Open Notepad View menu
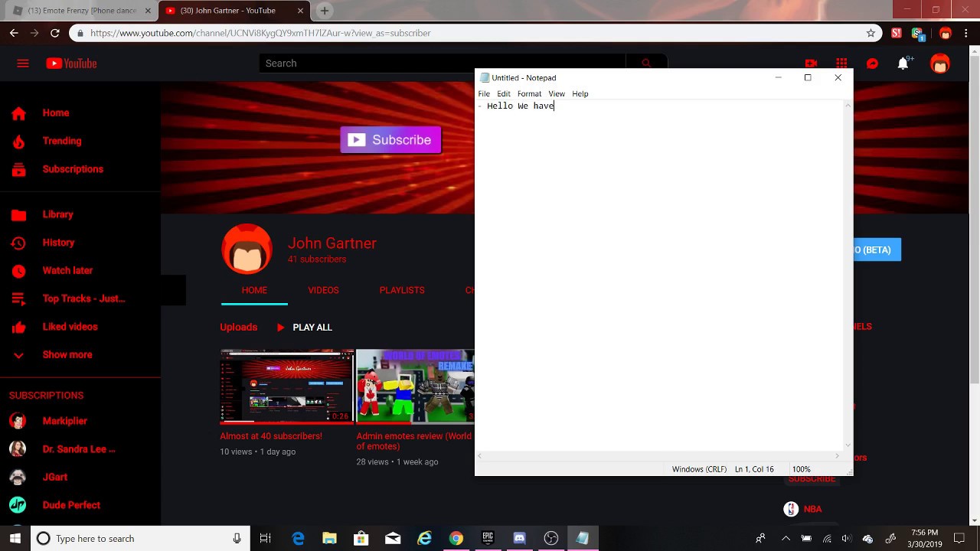The width and height of the screenshot is (980, 551). click(x=557, y=93)
